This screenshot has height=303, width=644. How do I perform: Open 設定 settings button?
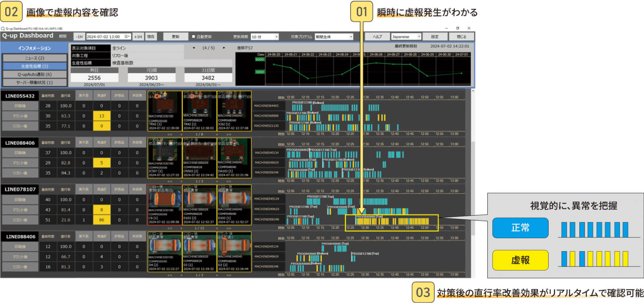[435, 37]
